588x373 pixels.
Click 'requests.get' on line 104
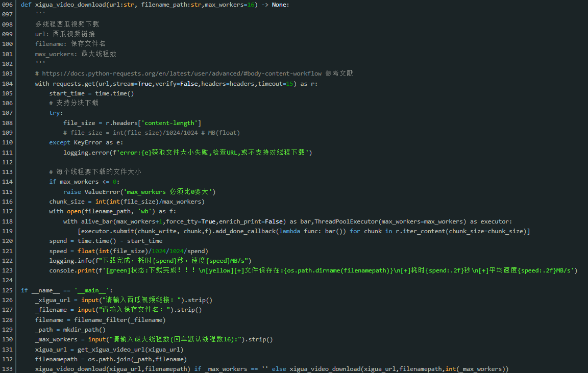[x=74, y=84]
